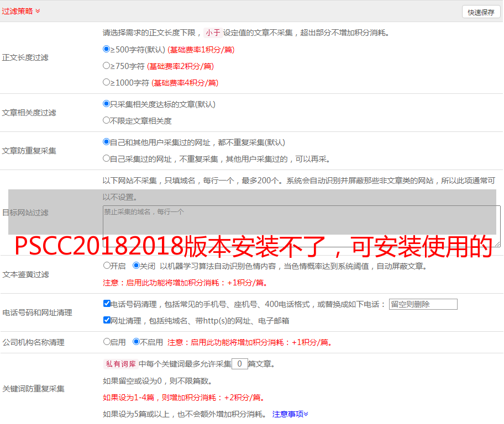Select 关闭 for 文本鉴黄过滤
This screenshot has height=424, width=504.
pos(136,266)
